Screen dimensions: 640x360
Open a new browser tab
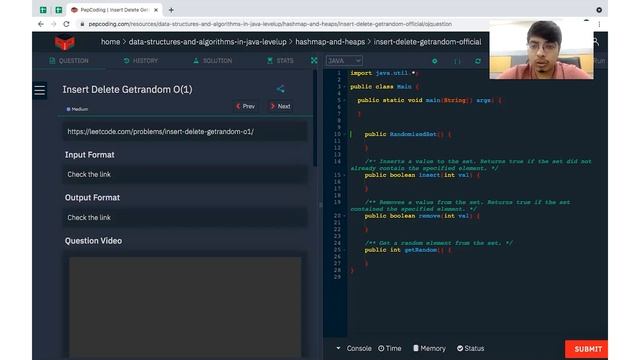pyautogui.click(x=171, y=10)
